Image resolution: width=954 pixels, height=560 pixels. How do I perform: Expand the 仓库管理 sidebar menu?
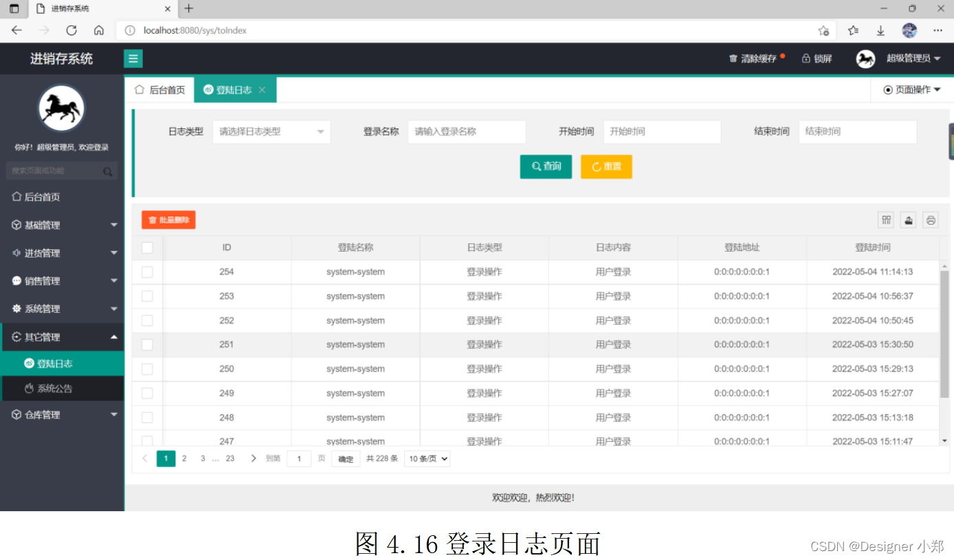pos(63,415)
